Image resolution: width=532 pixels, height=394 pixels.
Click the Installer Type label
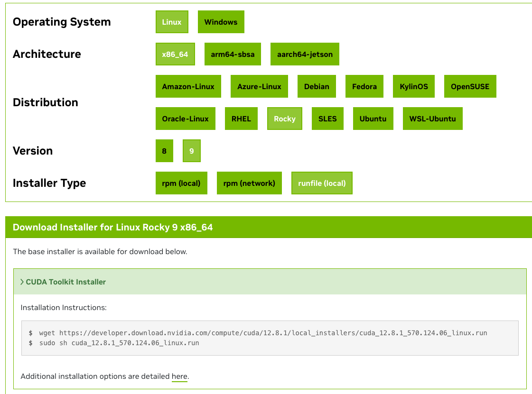[x=49, y=183]
